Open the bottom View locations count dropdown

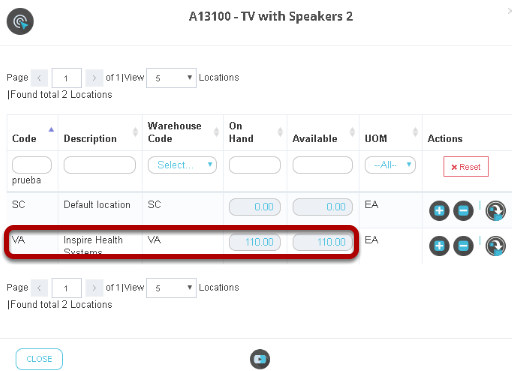point(171,288)
